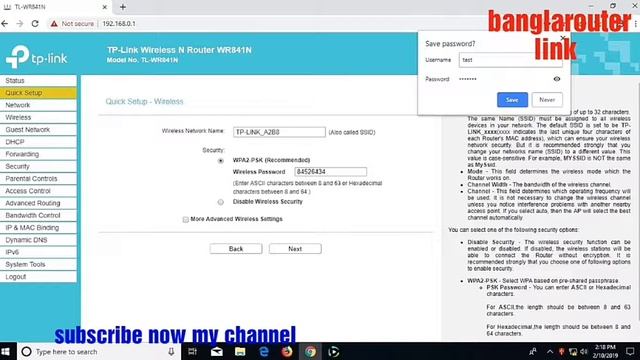Viewport: 640px width, 360px height.
Task: Click the Username field in password popup
Action: click(x=510, y=60)
